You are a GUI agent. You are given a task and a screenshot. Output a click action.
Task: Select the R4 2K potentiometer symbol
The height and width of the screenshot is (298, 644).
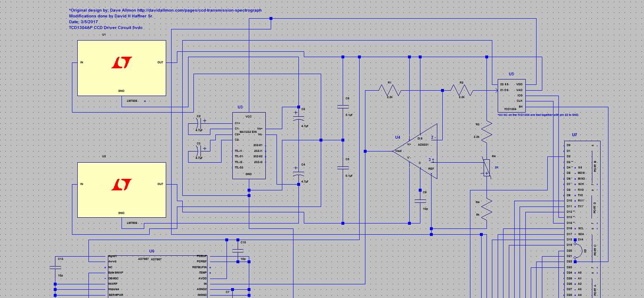pyautogui.click(x=487, y=168)
